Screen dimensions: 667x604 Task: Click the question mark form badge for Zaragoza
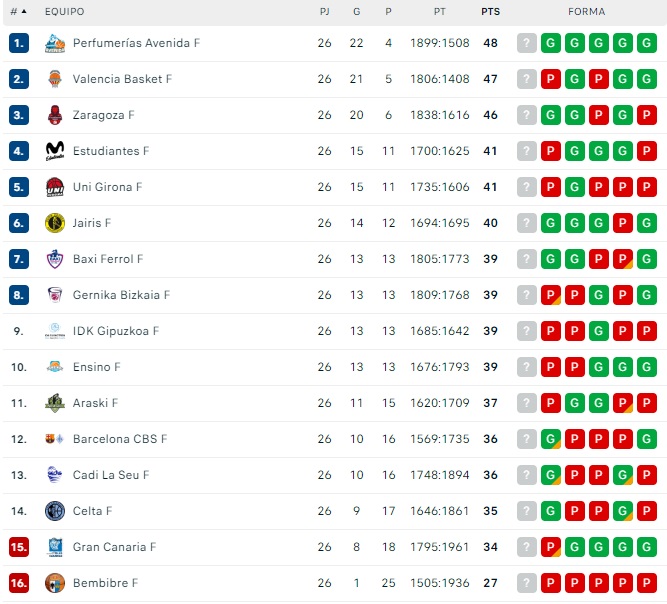click(x=527, y=115)
